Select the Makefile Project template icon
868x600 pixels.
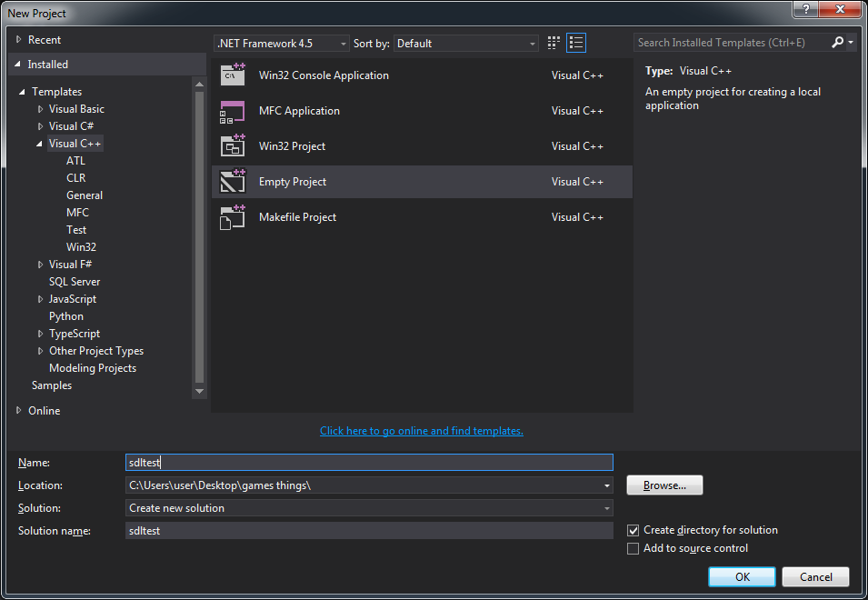234,217
